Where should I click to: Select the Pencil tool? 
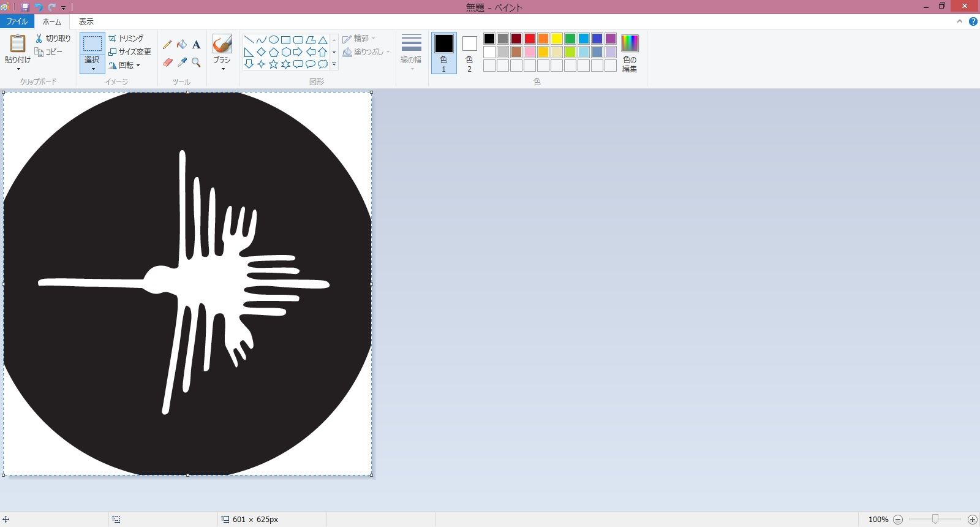coord(167,44)
